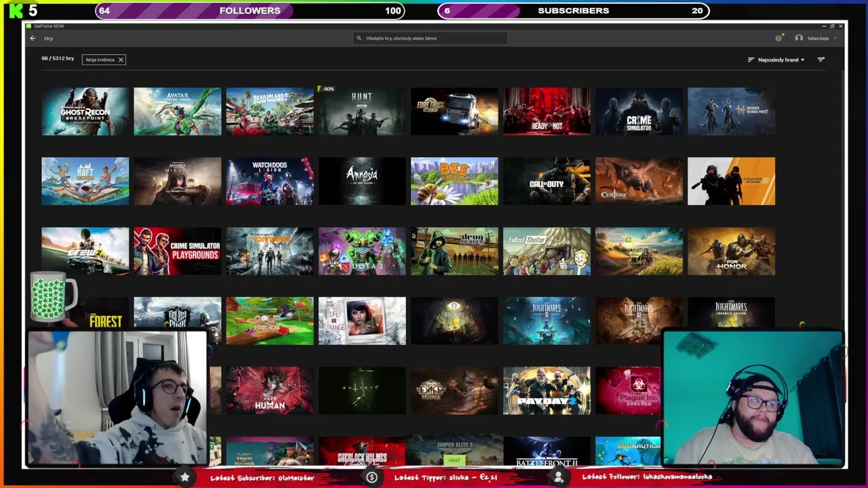Select Plague Inc Evolved tile

tap(628, 390)
